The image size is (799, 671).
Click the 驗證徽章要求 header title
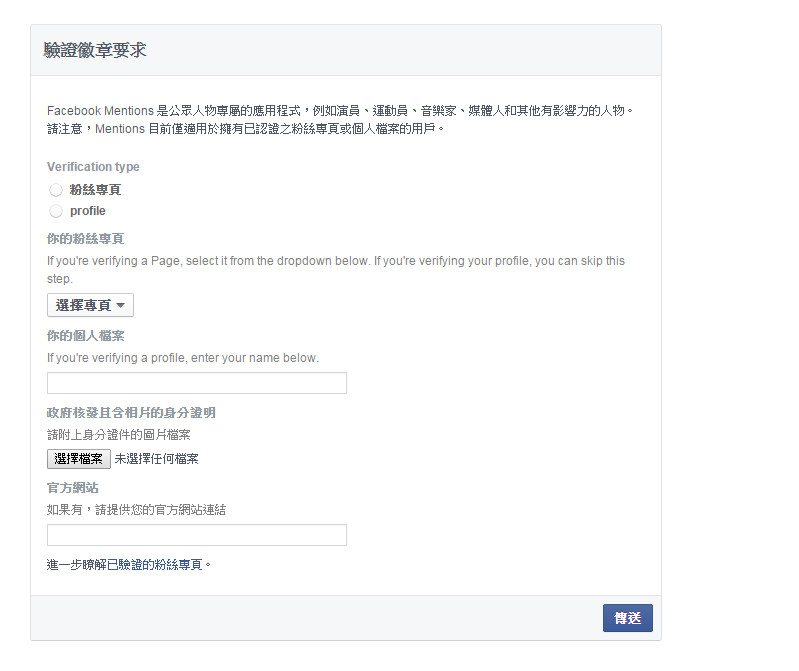click(x=95, y=50)
